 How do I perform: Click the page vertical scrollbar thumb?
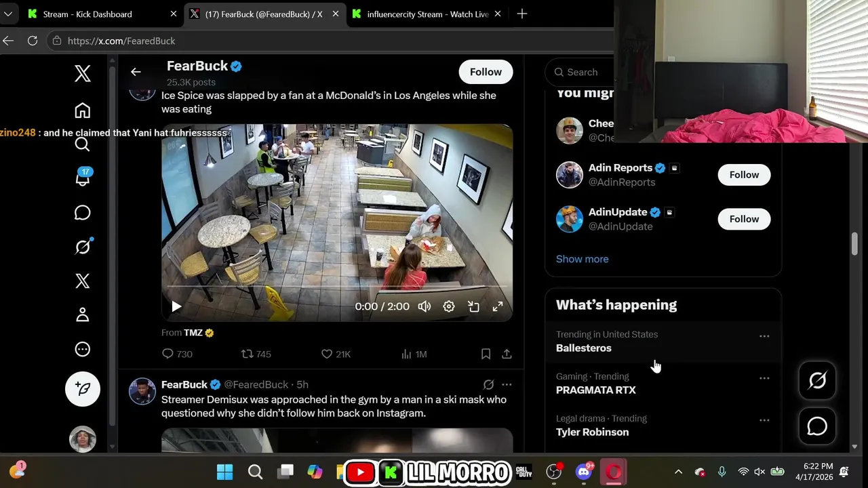click(854, 244)
